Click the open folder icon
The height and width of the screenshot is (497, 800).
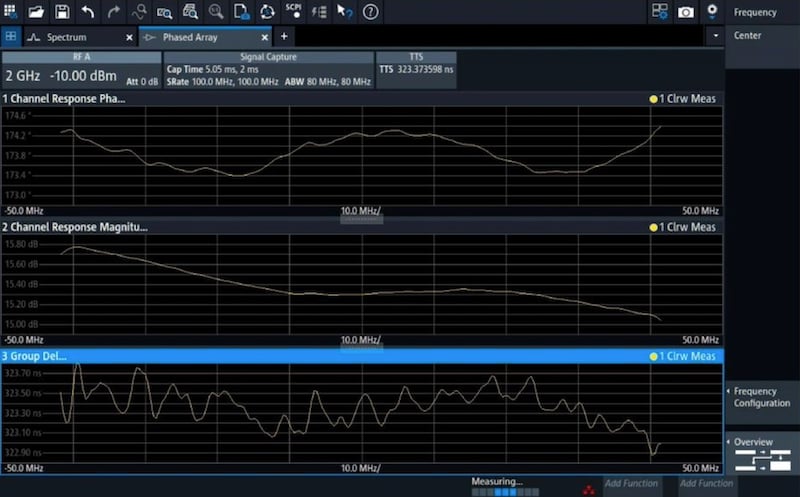click(x=36, y=11)
